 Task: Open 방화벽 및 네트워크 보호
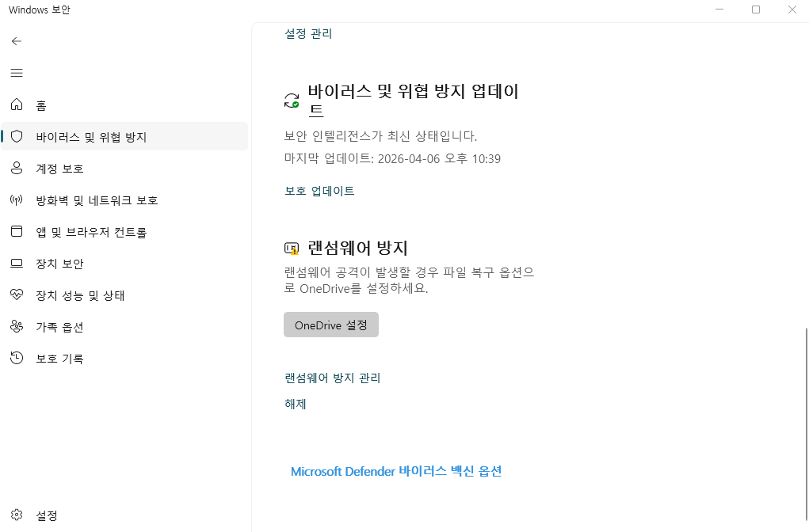[124, 200]
